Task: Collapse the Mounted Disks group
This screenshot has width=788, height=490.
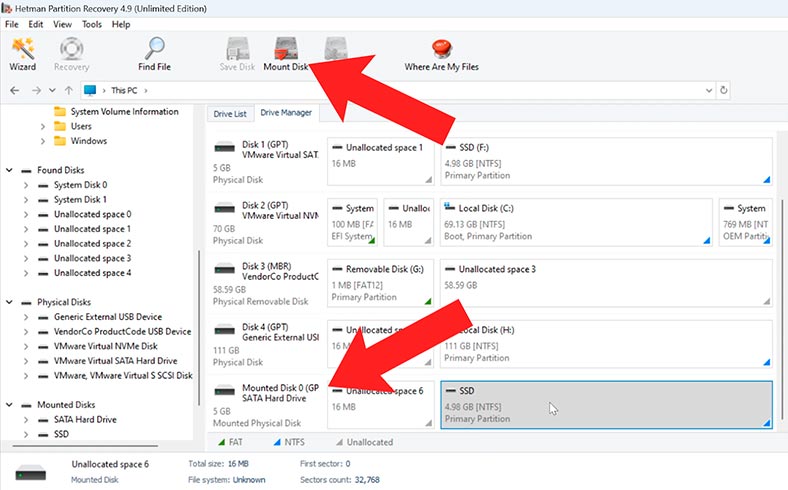Action: 10,405
